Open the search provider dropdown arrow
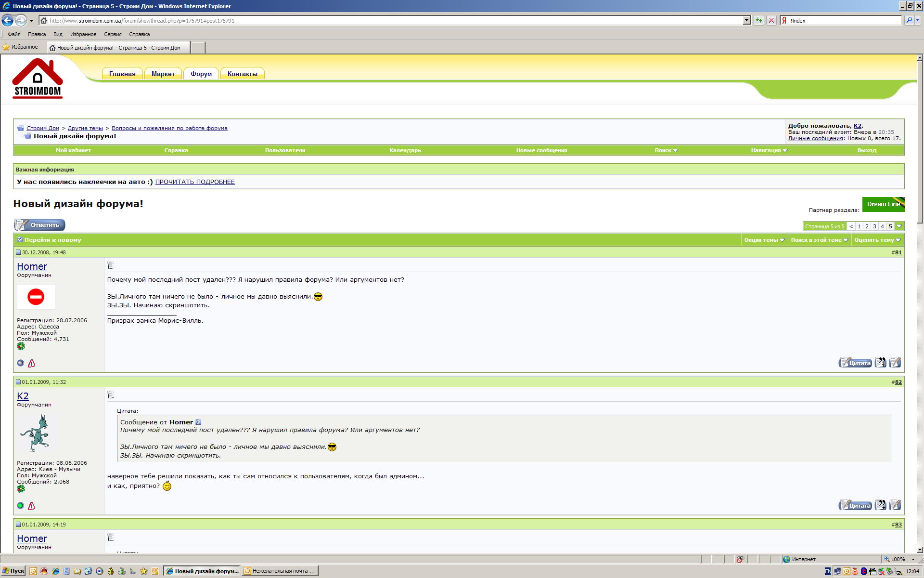 click(918, 20)
